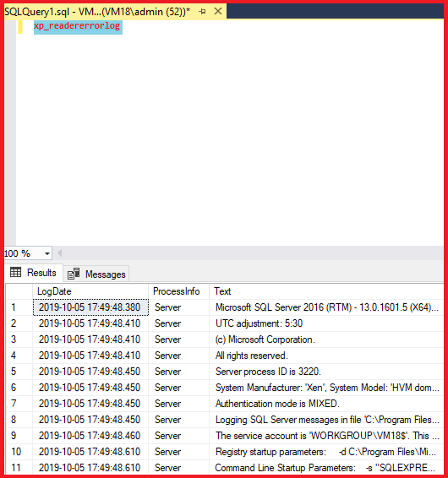Click 'Logging SQL Server messages in file' cell
Viewport: 448px width, 478px height.
[326, 420]
